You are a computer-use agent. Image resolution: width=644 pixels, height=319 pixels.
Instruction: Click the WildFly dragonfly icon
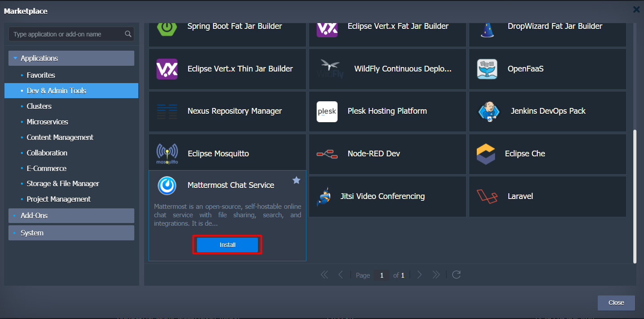coord(330,69)
